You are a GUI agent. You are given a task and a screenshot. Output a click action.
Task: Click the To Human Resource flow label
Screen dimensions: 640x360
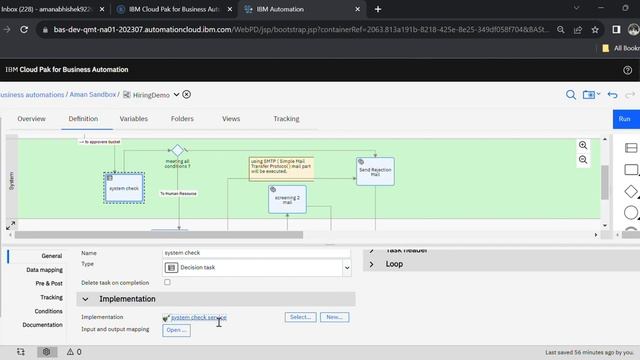[x=178, y=193]
